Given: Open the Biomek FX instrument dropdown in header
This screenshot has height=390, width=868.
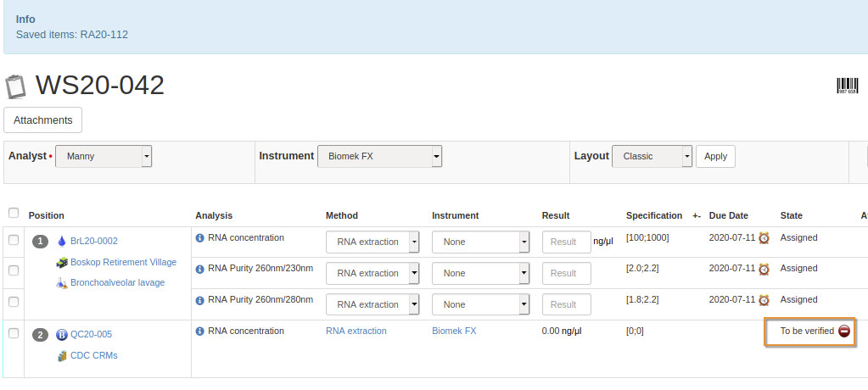Looking at the screenshot, I should (379, 157).
